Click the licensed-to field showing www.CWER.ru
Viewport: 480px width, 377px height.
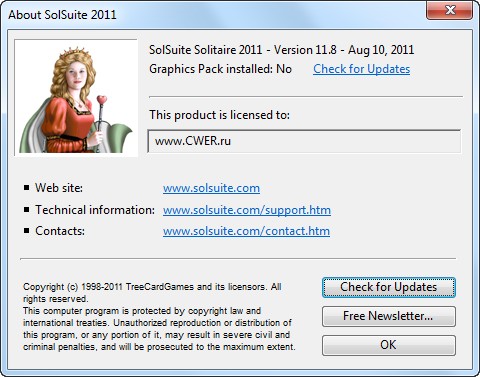[x=304, y=141]
